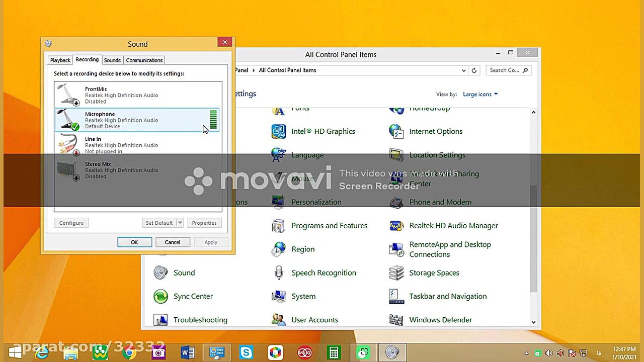The width and height of the screenshot is (644, 362).
Task: Open the Sound speaker icon in Control Panel
Action: coord(160,273)
